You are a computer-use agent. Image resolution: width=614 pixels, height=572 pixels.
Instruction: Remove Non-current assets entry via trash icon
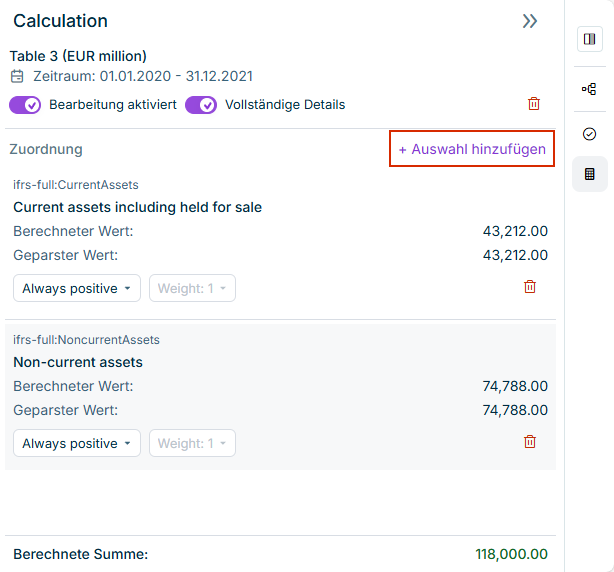tap(530, 442)
